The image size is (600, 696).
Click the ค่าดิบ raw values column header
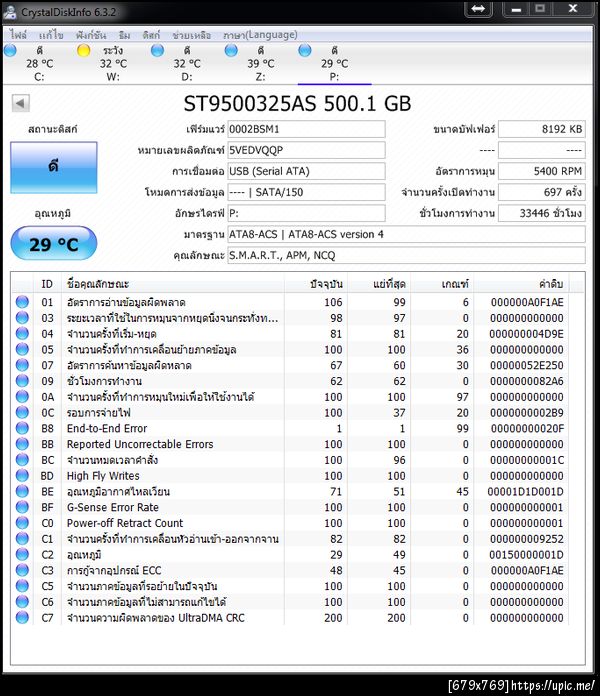coord(521,284)
